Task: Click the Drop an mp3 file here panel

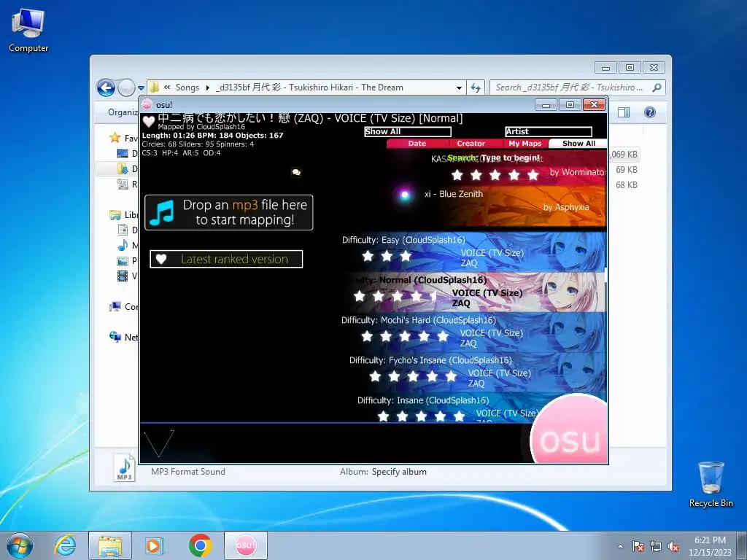Action: tap(228, 212)
